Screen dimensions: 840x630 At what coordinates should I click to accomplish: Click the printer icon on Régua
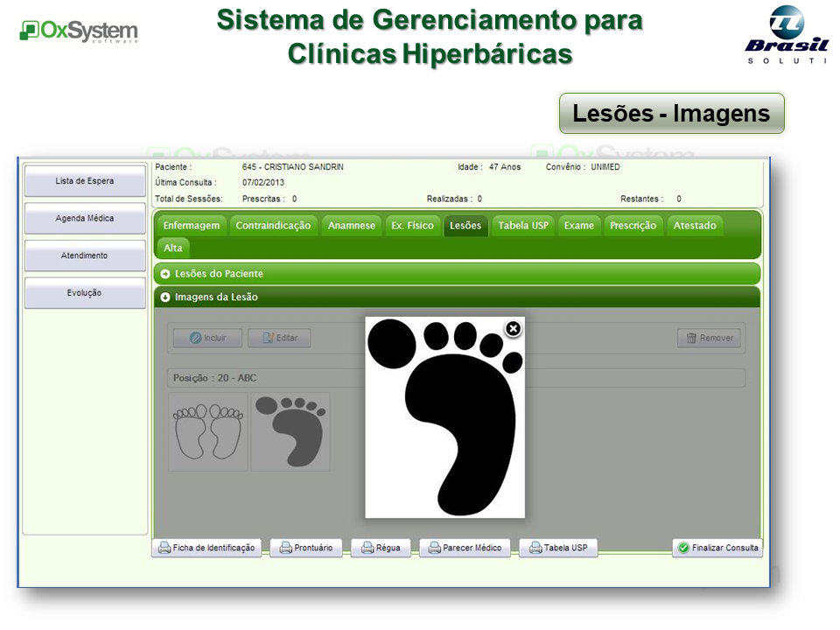[367, 548]
